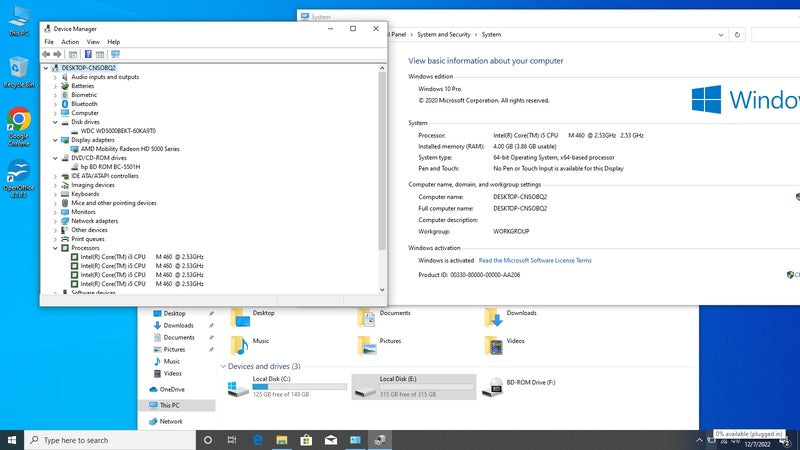The height and width of the screenshot is (450, 800).
Task: Click the scan for hardware changes monitor icon
Action: click(116, 54)
